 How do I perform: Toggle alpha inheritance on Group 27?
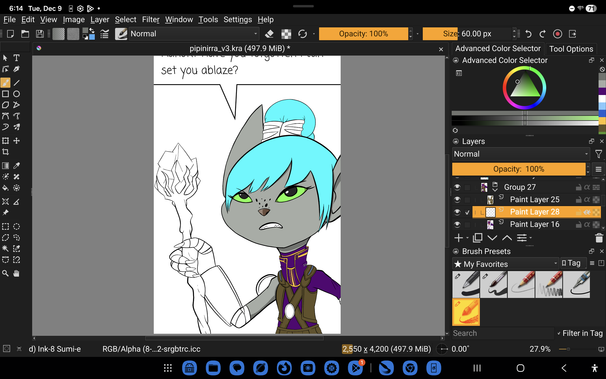click(x=587, y=187)
